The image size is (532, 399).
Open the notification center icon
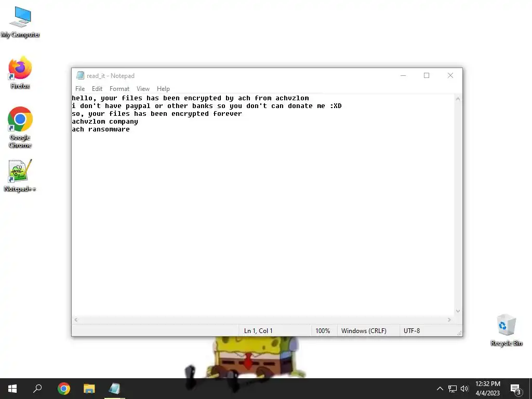pos(516,389)
